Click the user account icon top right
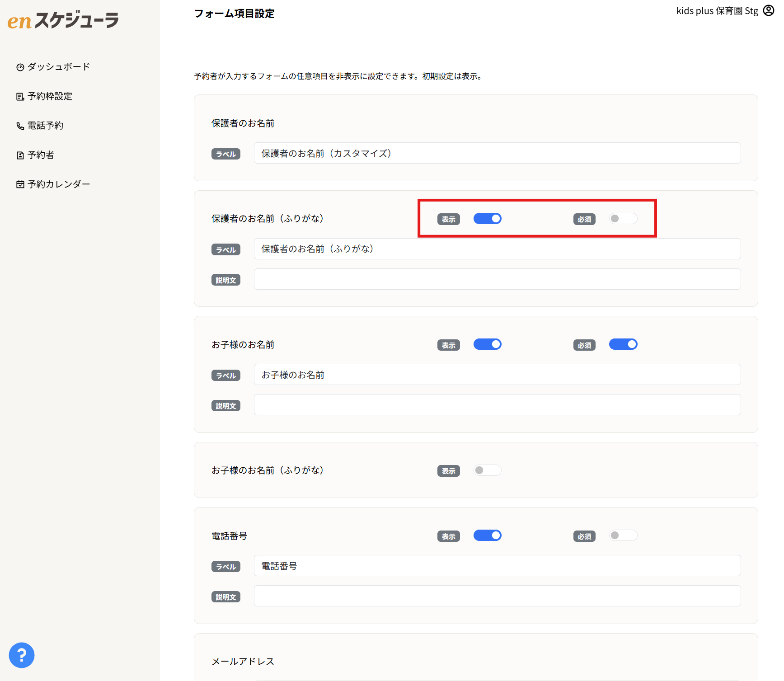 click(768, 10)
